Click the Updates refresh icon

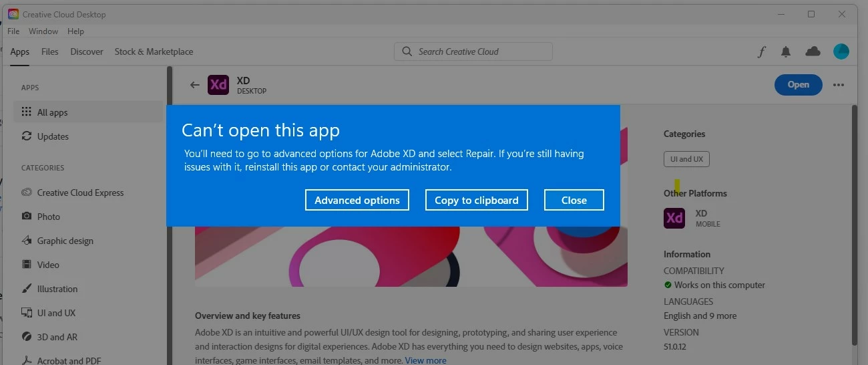pos(27,136)
